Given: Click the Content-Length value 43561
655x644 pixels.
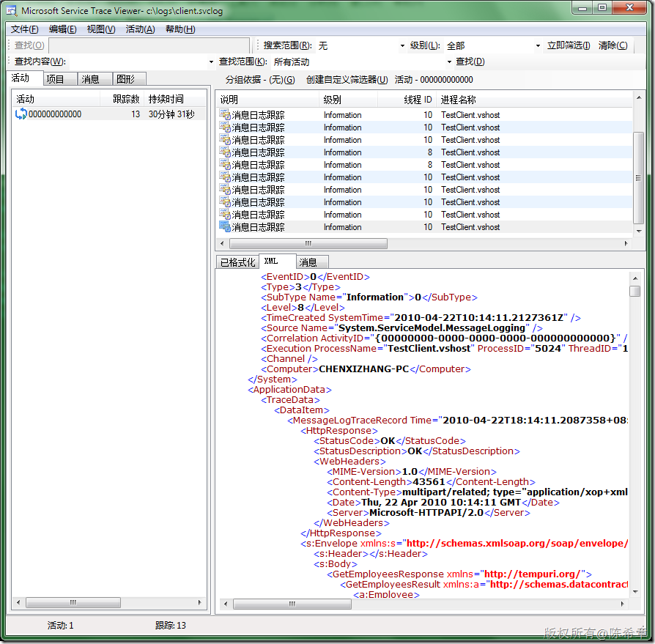Looking at the screenshot, I should point(429,482).
